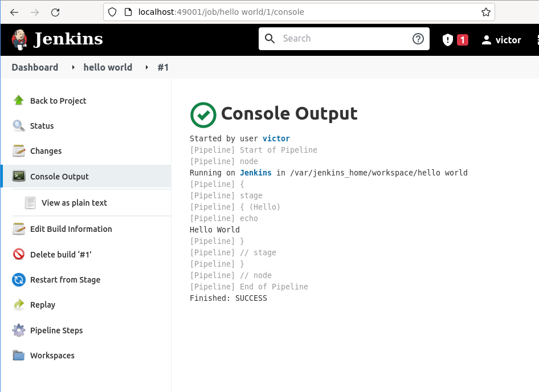539x392 pixels.
Task: Click the Restart from Stage blue icon
Action: (x=19, y=280)
